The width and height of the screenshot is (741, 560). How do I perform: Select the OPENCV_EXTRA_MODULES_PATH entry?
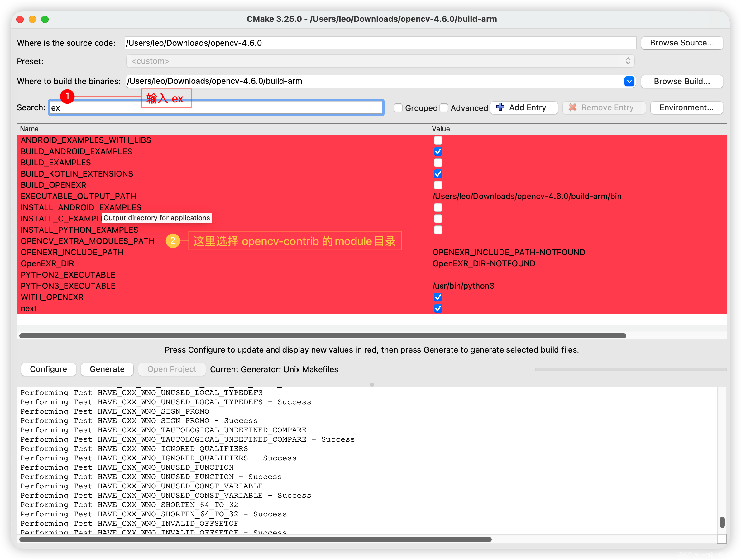coord(87,241)
